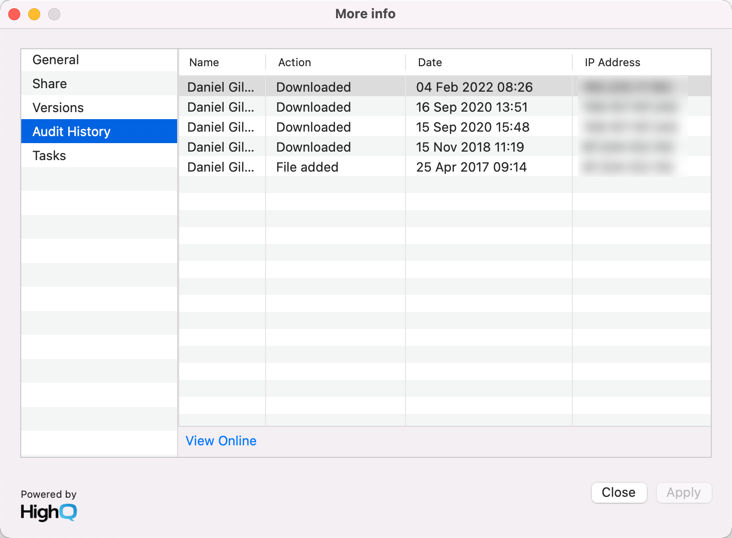The image size is (732, 538).
Task: Click the name in the 04 Feb 2022 row
Action: (x=221, y=87)
